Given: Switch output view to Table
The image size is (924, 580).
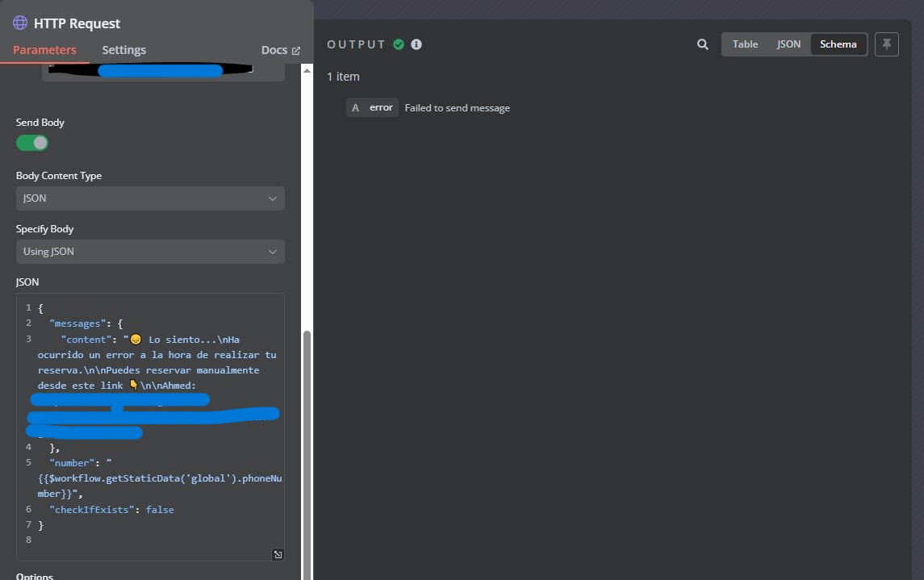Looking at the screenshot, I should click(745, 44).
